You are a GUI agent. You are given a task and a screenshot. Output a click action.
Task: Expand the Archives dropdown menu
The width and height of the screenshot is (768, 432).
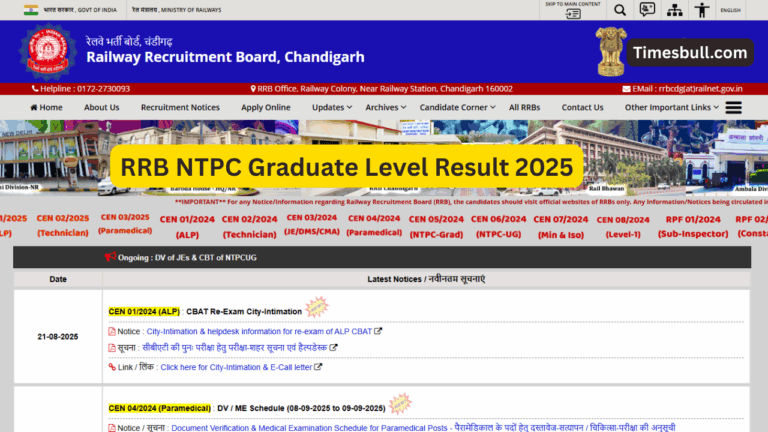(385, 107)
